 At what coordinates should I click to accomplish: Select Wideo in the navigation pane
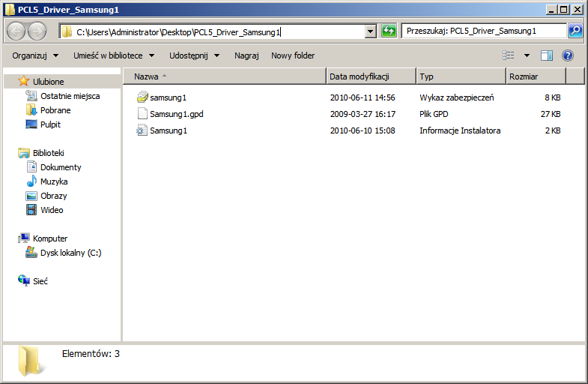[x=52, y=210]
